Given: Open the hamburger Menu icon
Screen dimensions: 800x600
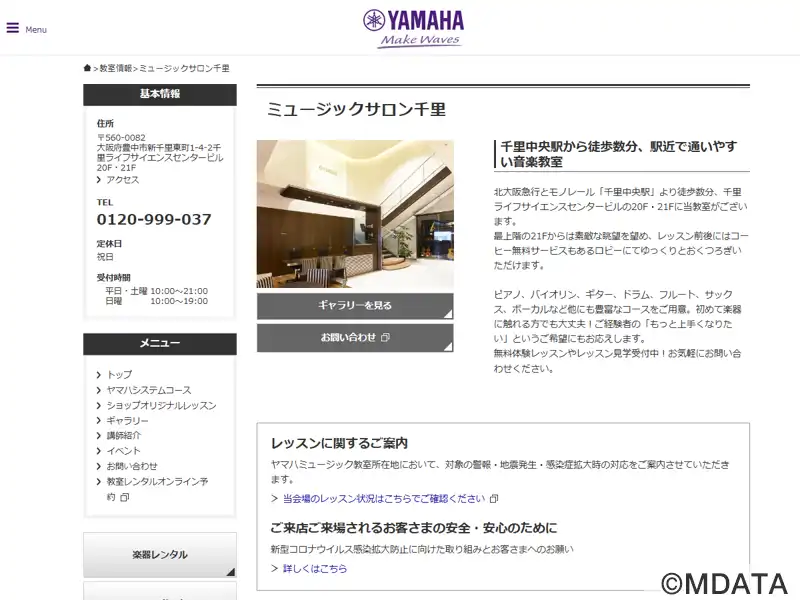Looking at the screenshot, I should click(x=13, y=28).
